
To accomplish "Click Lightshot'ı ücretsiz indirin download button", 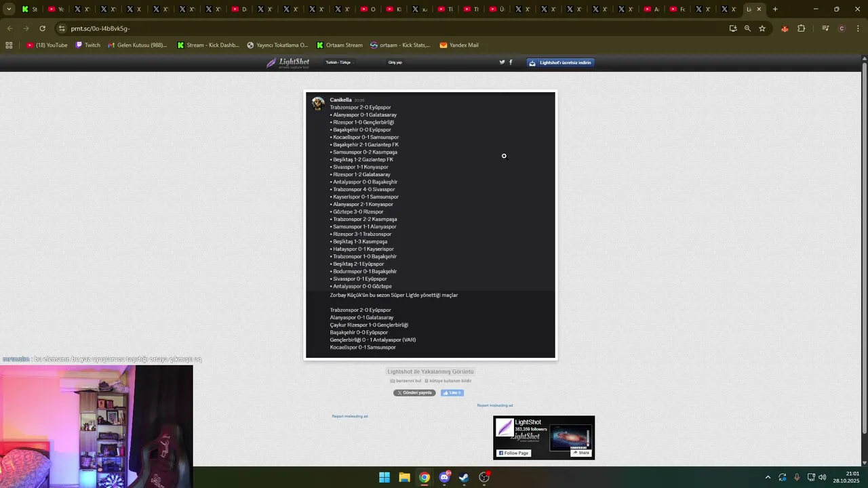I will 561,62.
